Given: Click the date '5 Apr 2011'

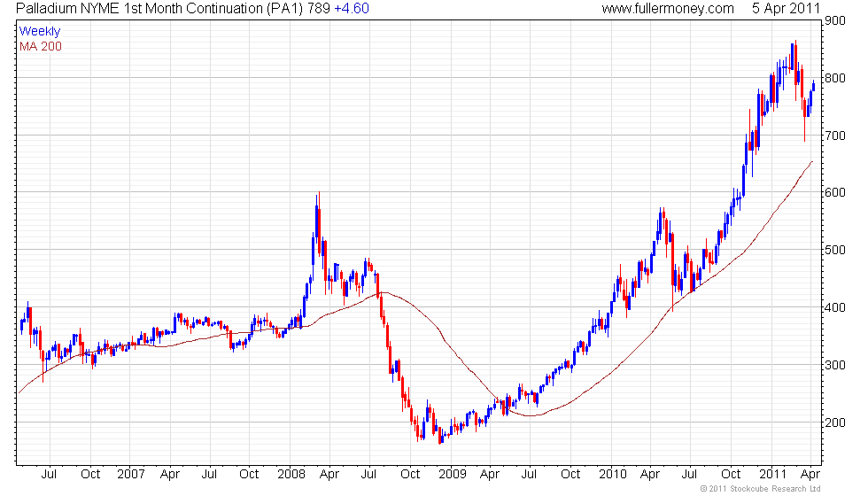Looking at the screenshot, I should [x=786, y=9].
